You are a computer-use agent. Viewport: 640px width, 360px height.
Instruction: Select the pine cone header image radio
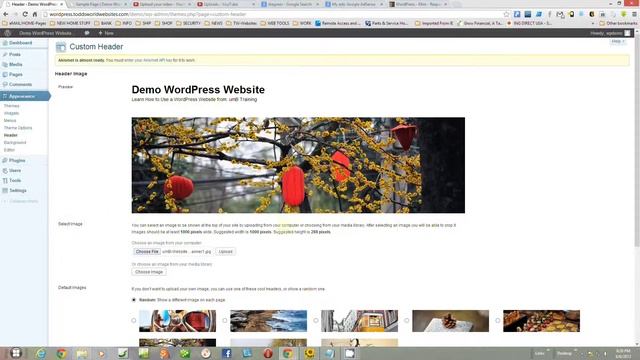407,320
